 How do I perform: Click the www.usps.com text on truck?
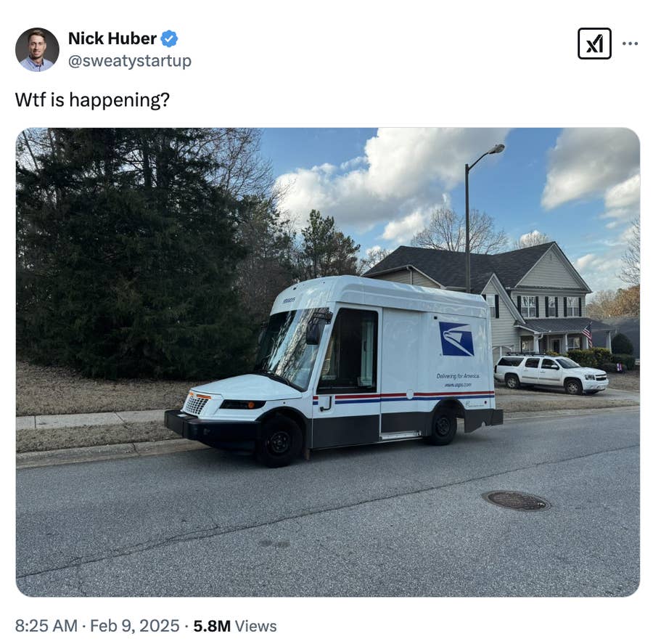pos(458,385)
